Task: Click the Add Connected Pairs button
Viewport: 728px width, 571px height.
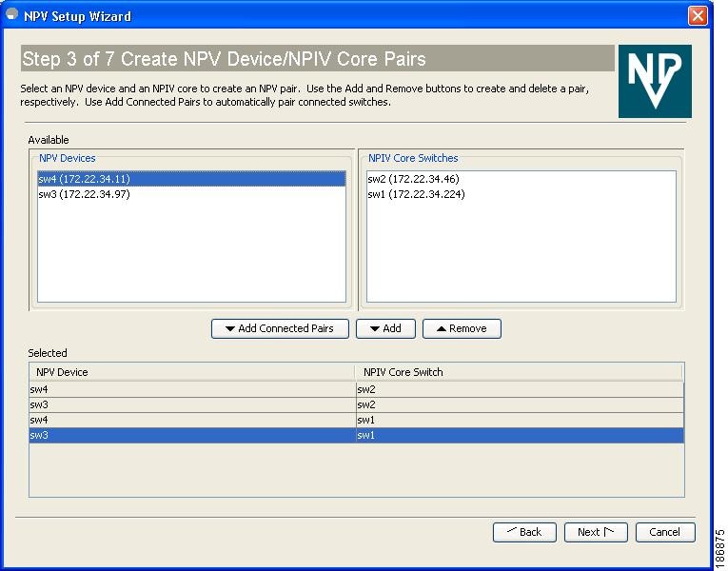Action: coord(280,328)
